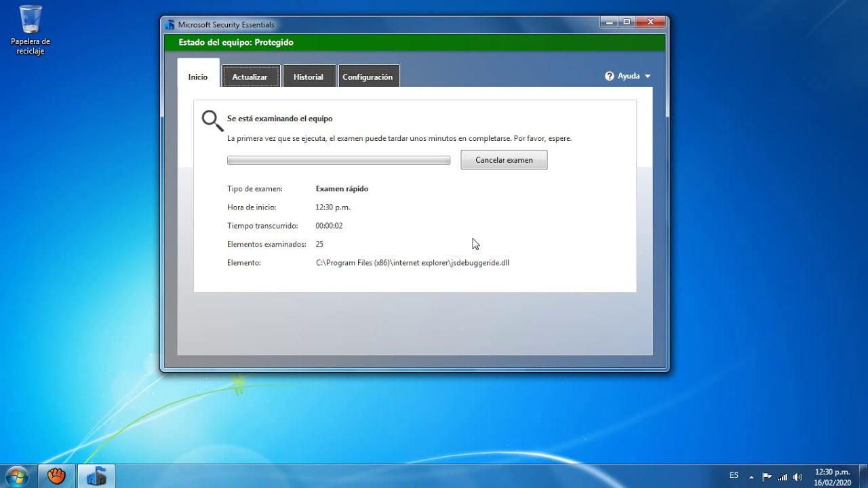Image resolution: width=868 pixels, height=488 pixels.
Task: Minimize the Security Essentials window
Action: pyautogui.click(x=610, y=22)
